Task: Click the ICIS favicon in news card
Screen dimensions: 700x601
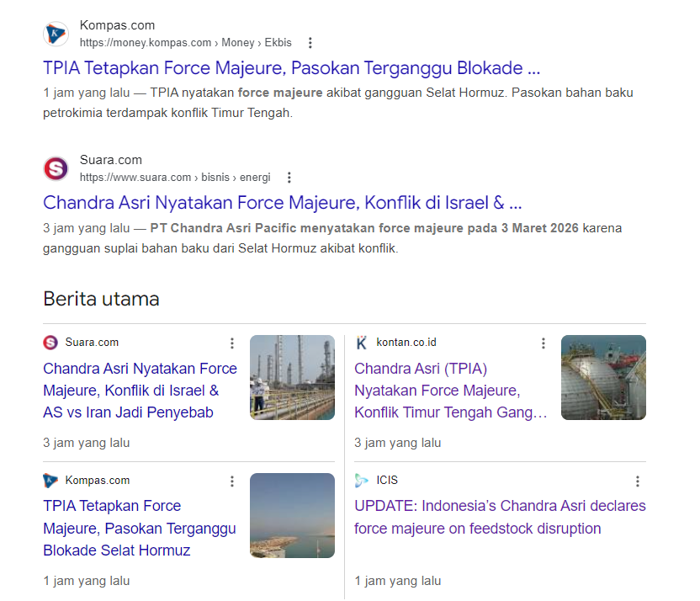Action: point(362,481)
